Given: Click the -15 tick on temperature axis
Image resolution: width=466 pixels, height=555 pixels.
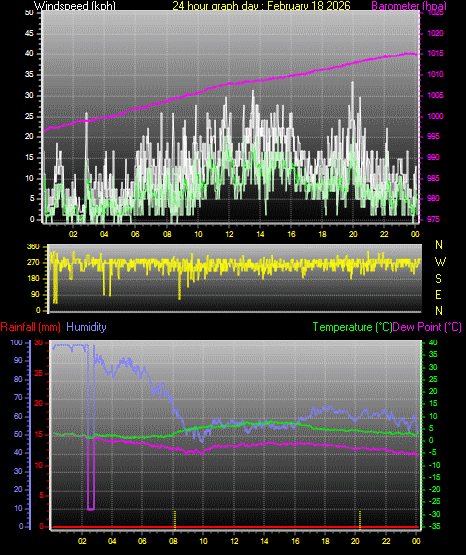Looking at the screenshot, I should 435,477.
